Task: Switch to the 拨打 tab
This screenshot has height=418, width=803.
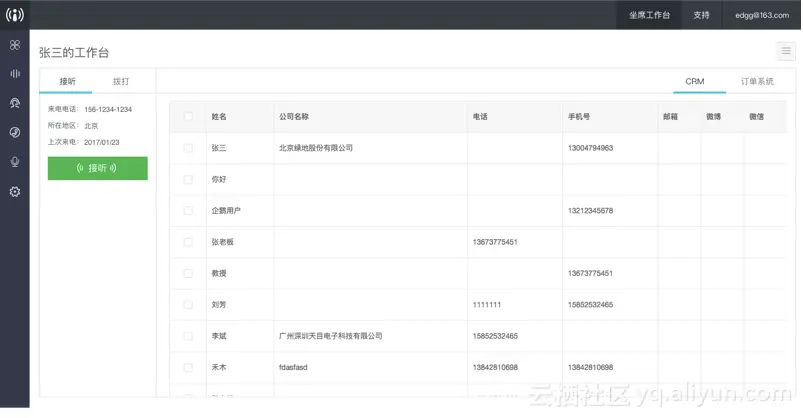Action: [121, 81]
